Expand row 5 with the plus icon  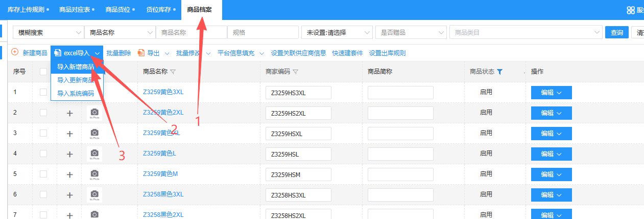pyautogui.click(x=70, y=174)
